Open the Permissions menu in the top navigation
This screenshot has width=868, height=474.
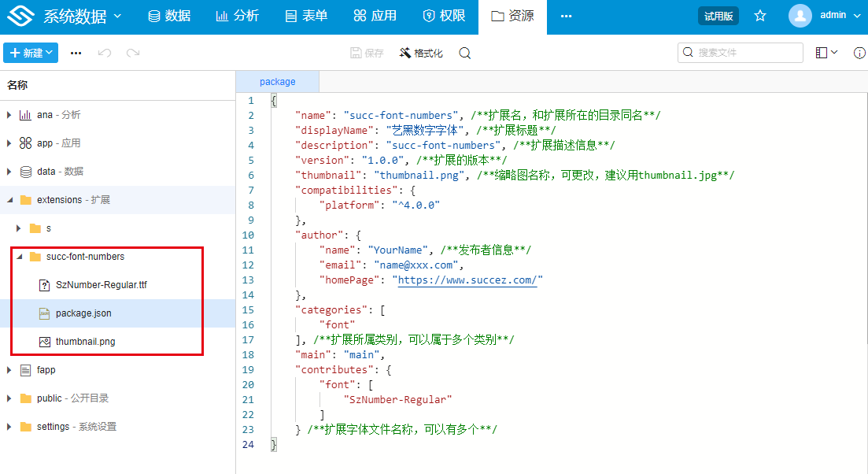[444, 16]
